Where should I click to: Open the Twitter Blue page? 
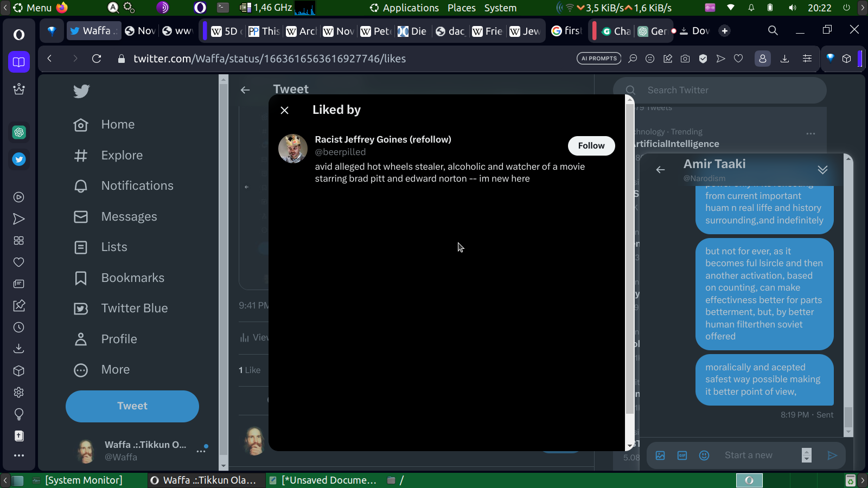pyautogui.click(x=120, y=309)
